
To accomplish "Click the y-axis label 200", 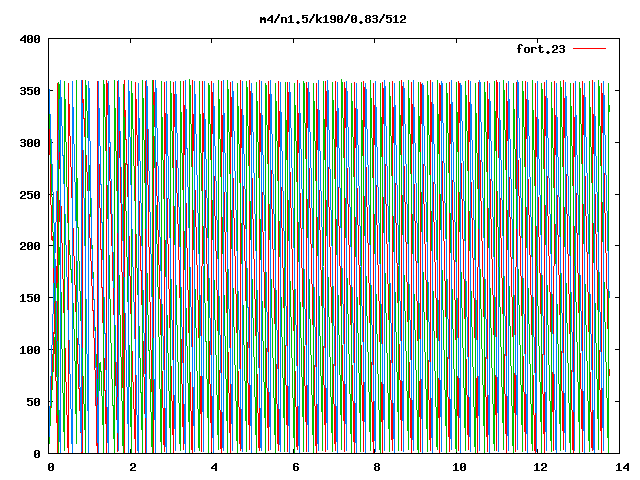I will coord(30,246).
